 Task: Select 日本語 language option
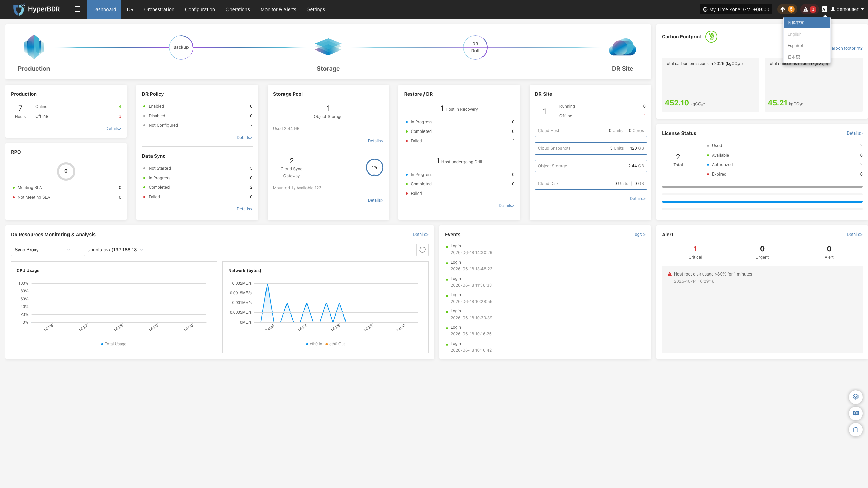[807, 57]
